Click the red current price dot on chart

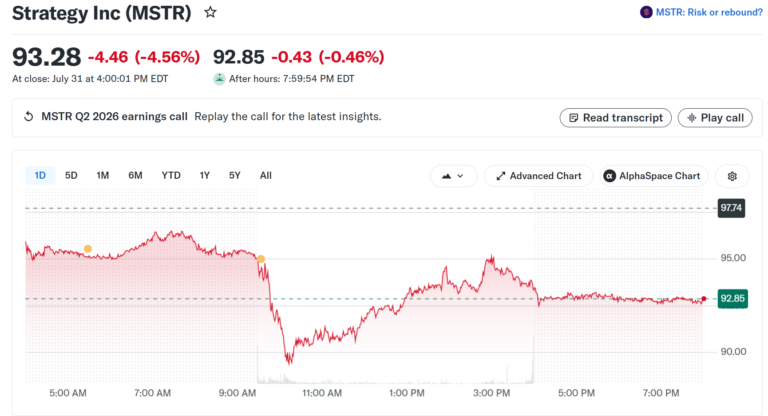click(704, 298)
